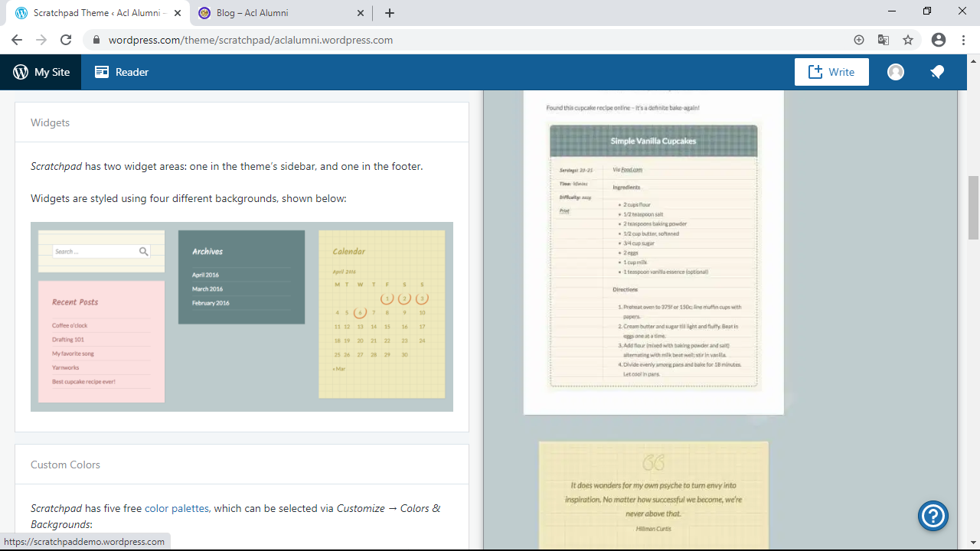Click install/add icon in address bar
Viewport: 980px width, 551px height.
tap(859, 40)
